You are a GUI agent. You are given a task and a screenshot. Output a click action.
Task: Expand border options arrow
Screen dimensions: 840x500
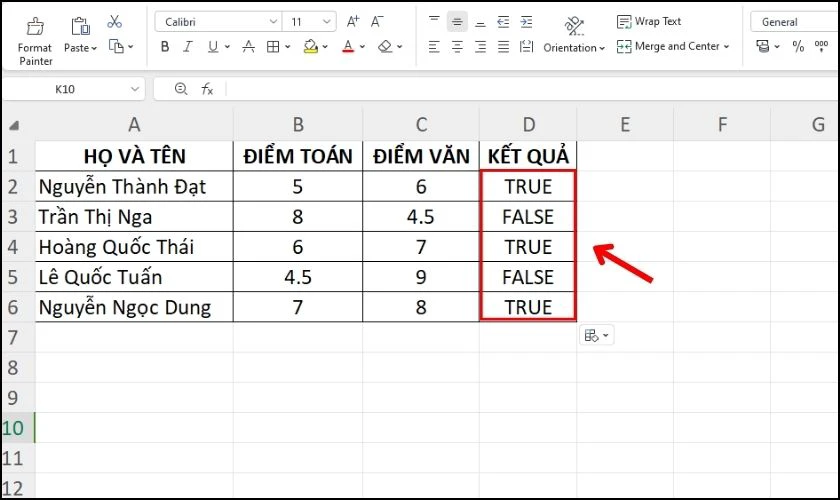(288, 47)
